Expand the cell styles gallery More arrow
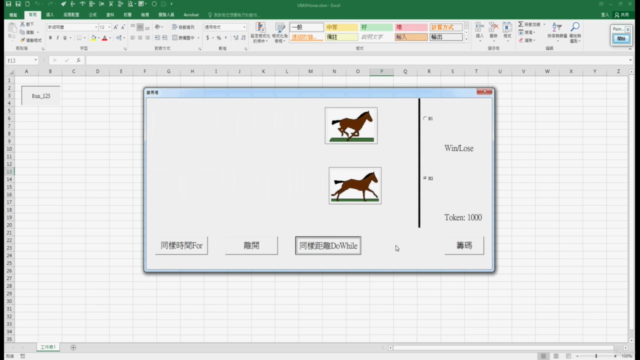This screenshot has height=360, width=640. coord(467,40)
